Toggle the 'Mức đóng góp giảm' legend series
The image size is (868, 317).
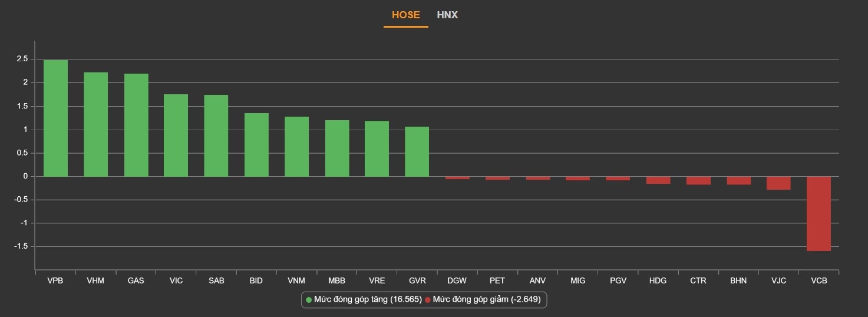pos(486,299)
